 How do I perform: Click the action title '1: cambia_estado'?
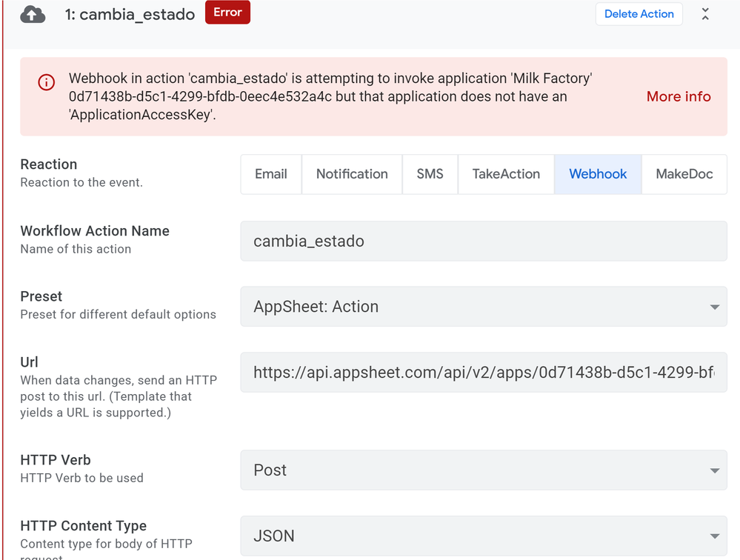130,15
